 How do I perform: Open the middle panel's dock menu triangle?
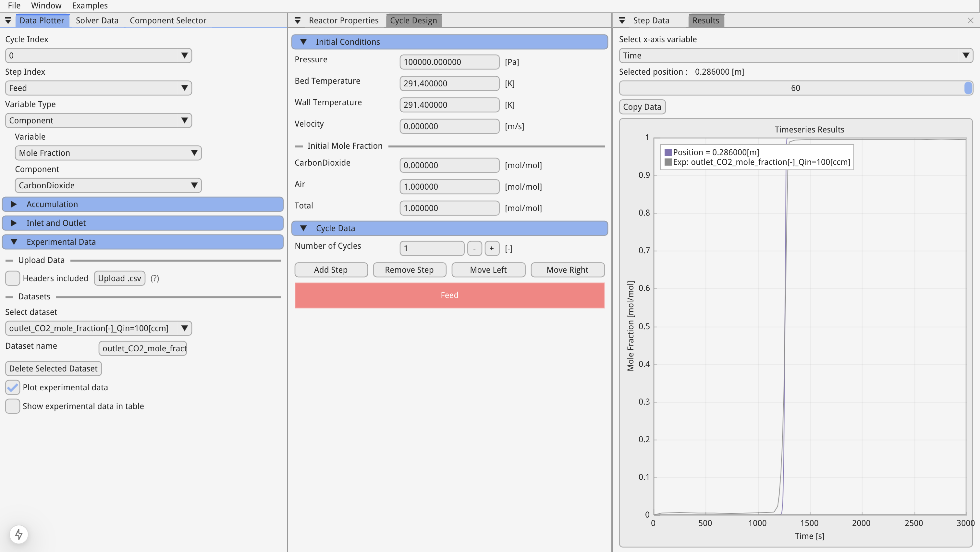click(298, 20)
